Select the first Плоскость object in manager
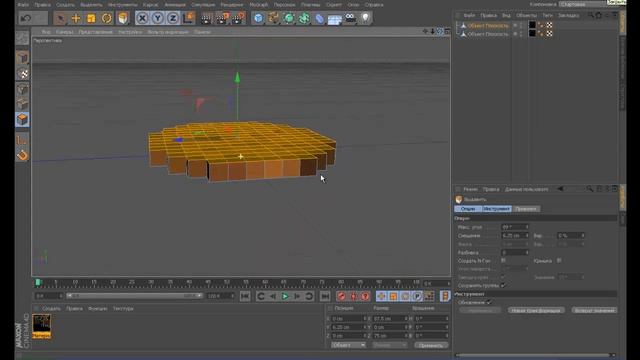This screenshot has height=360, width=640. click(488, 25)
